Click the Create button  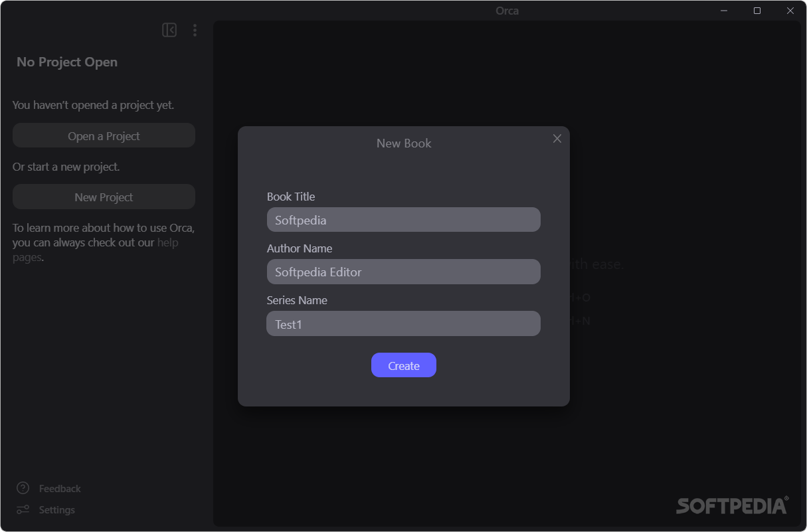(404, 365)
